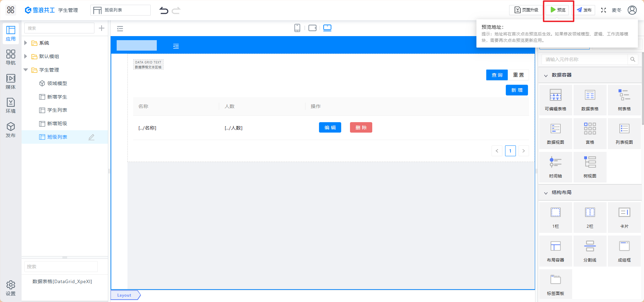Switch to tablet device view icon
The image size is (644, 302).
coord(312,28)
